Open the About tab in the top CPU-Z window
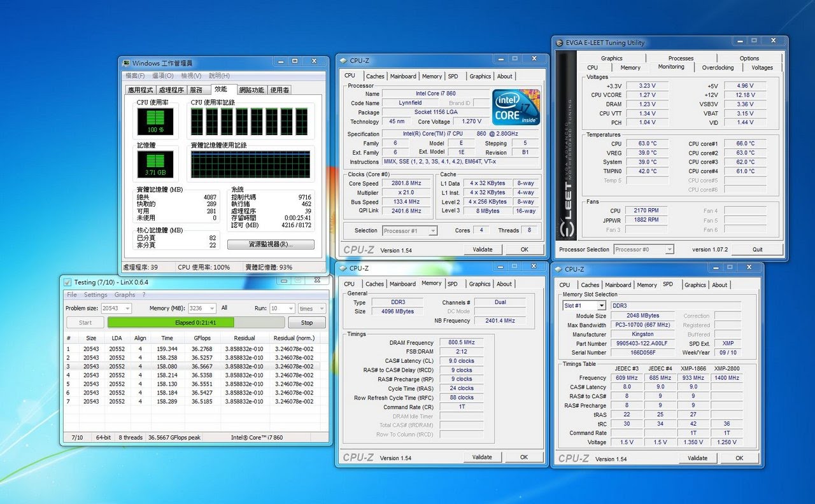This screenshot has width=815, height=504. [505, 76]
